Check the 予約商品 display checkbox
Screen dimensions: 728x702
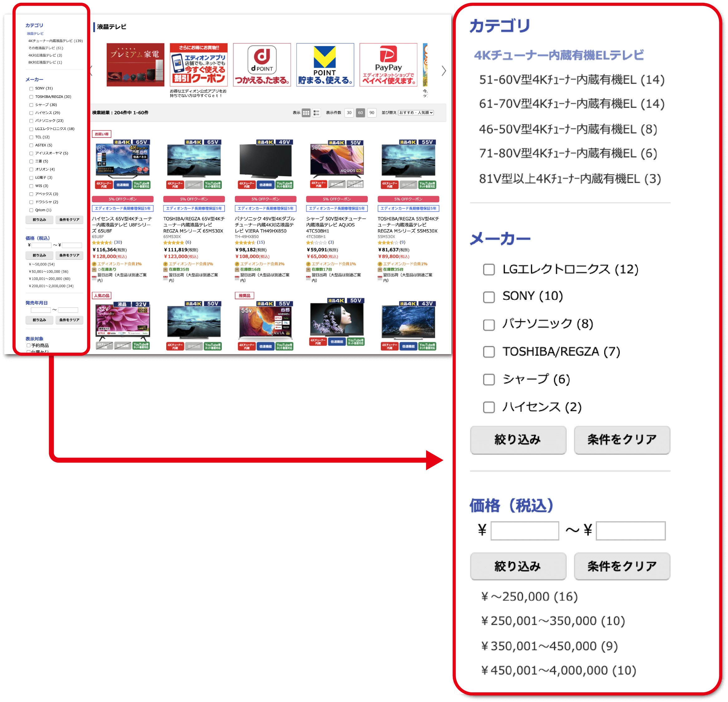(x=29, y=346)
